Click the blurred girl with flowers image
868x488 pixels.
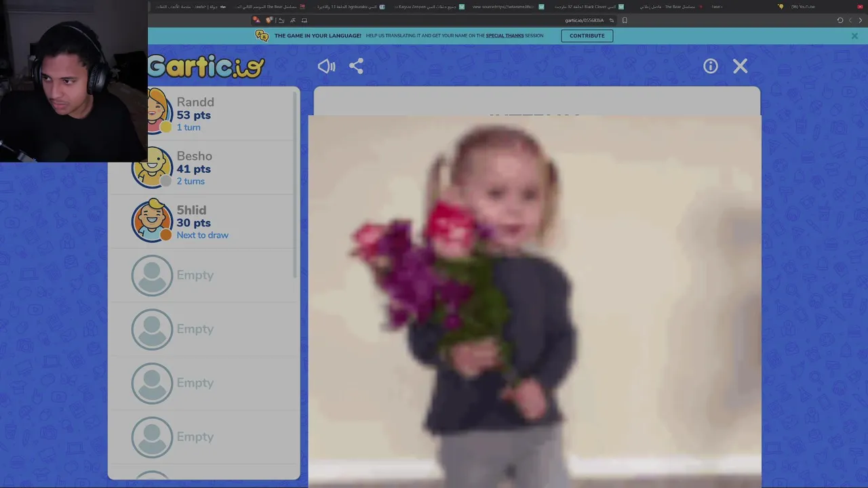click(534, 301)
